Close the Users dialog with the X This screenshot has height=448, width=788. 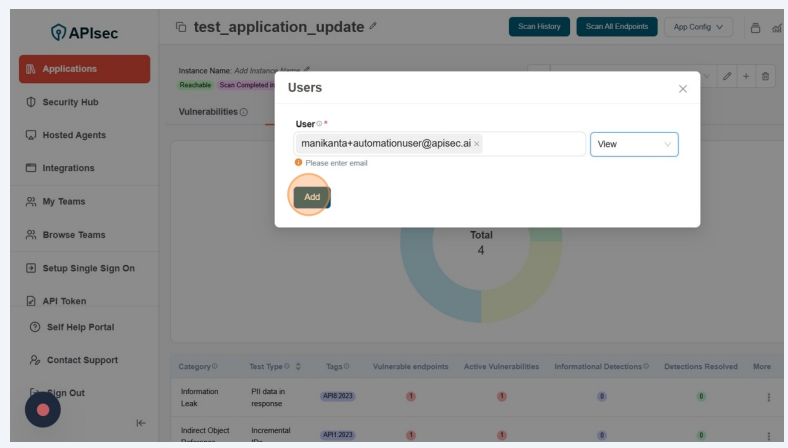(x=683, y=89)
